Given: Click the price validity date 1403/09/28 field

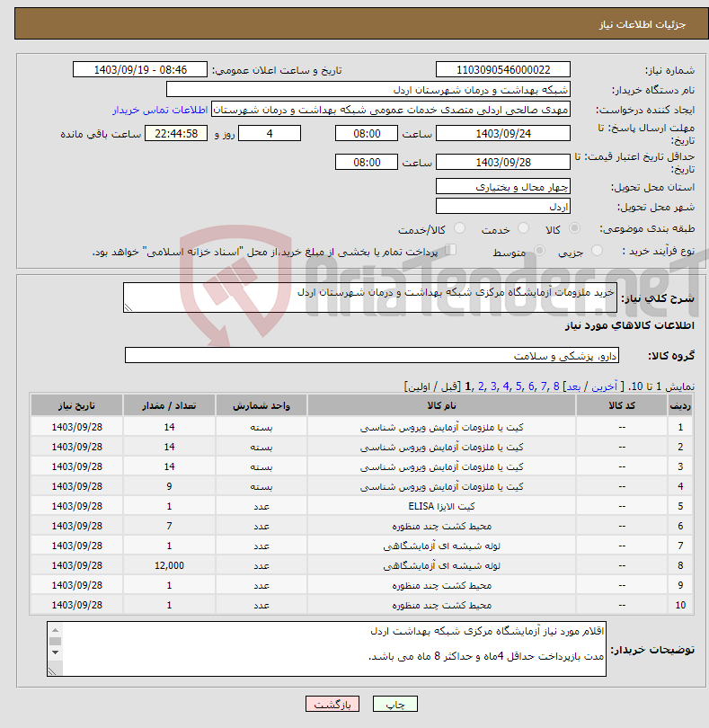Looking at the screenshot, I should click(x=503, y=162).
